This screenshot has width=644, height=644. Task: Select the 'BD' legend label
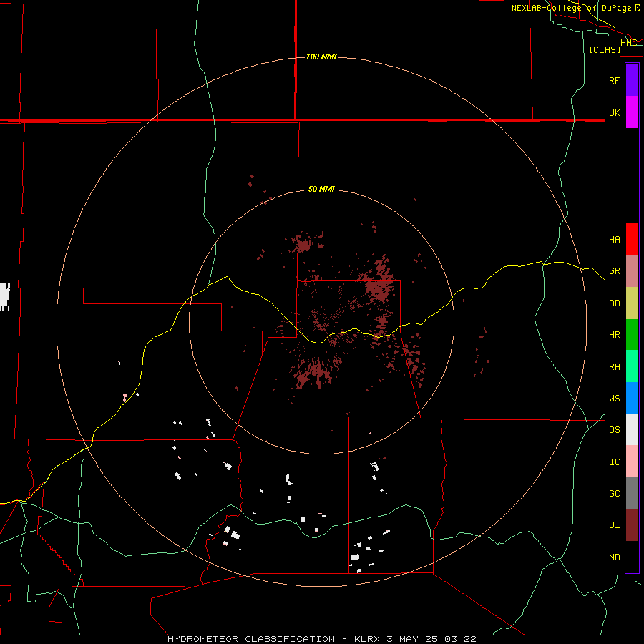614,303
